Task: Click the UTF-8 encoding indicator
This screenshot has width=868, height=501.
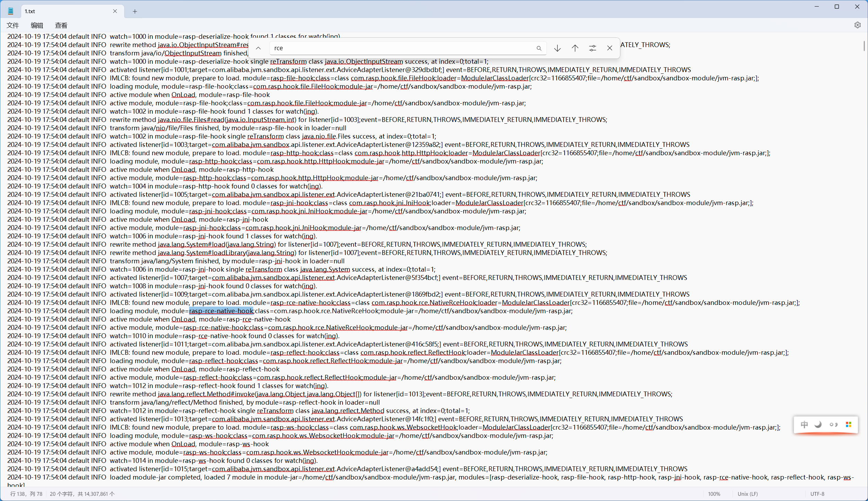Action: (817, 494)
